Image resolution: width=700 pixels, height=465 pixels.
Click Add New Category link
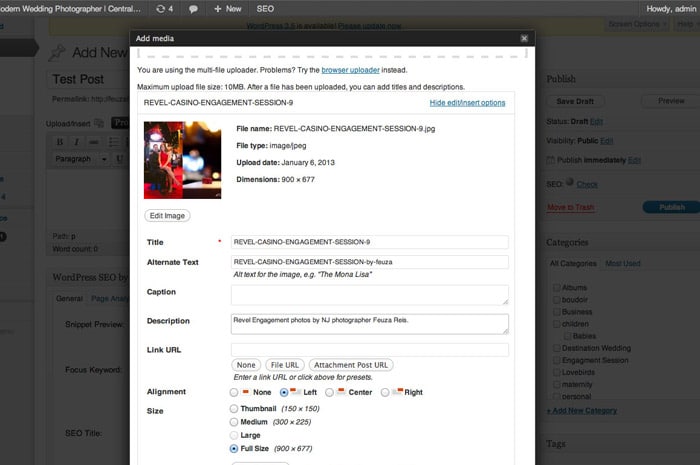pos(582,411)
